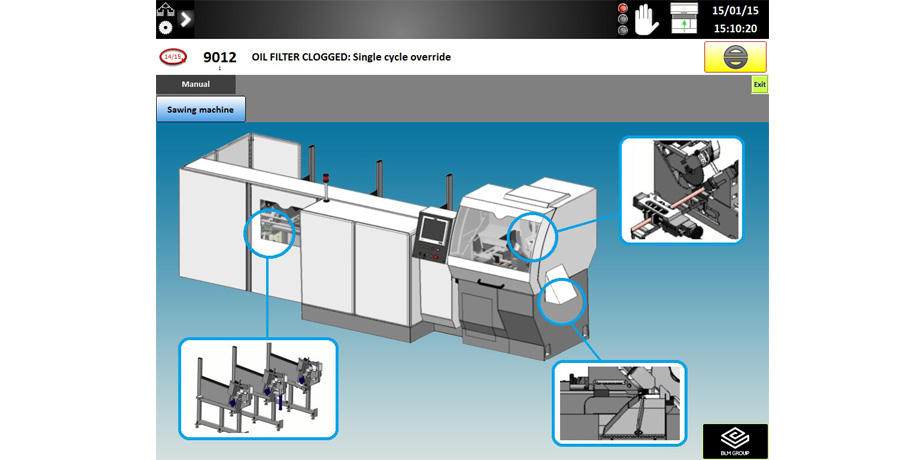Click the circled loader area on machine
The height and width of the screenshot is (460, 924).
pyautogui.click(x=270, y=233)
